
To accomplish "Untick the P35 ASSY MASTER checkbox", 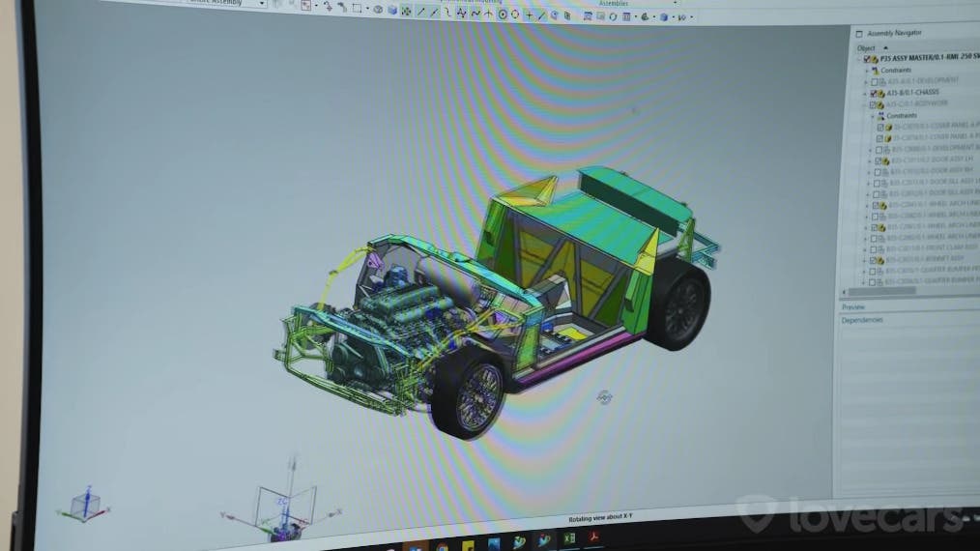I will pyautogui.click(x=866, y=59).
